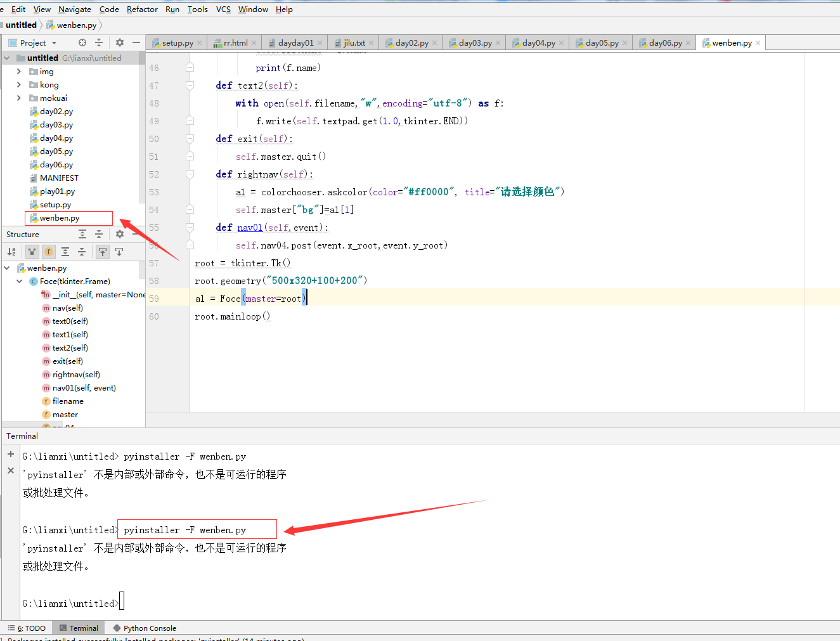Select setup.py in project tree

55,205
